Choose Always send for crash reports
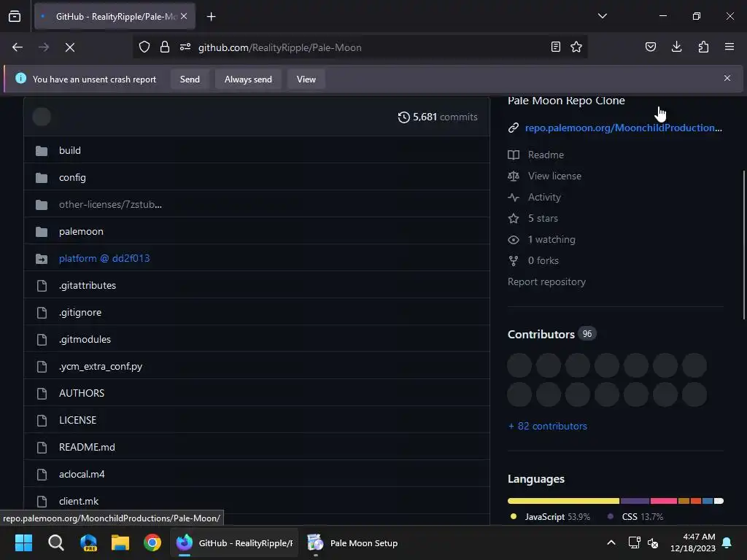This screenshot has height=560, width=747. pyautogui.click(x=248, y=79)
